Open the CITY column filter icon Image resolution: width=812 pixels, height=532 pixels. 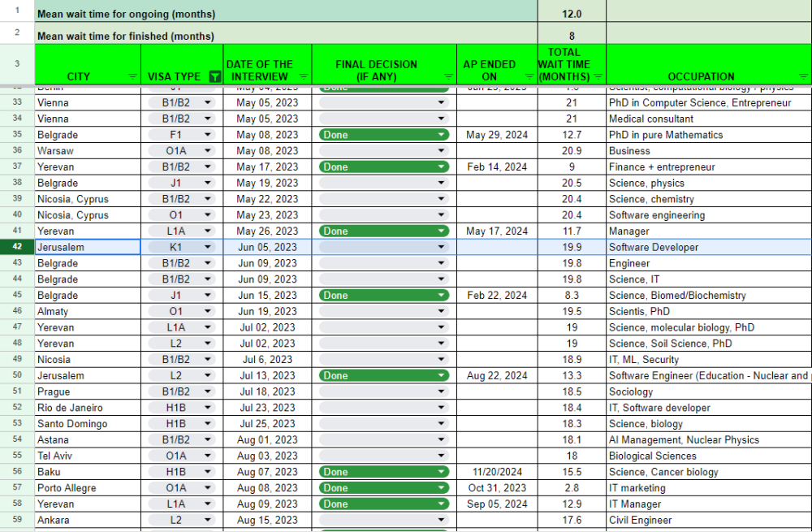click(132, 76)
